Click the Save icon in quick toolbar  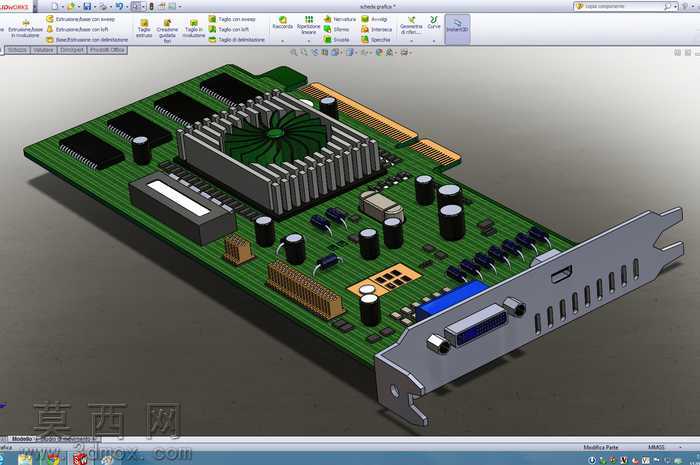click(88, 6)
